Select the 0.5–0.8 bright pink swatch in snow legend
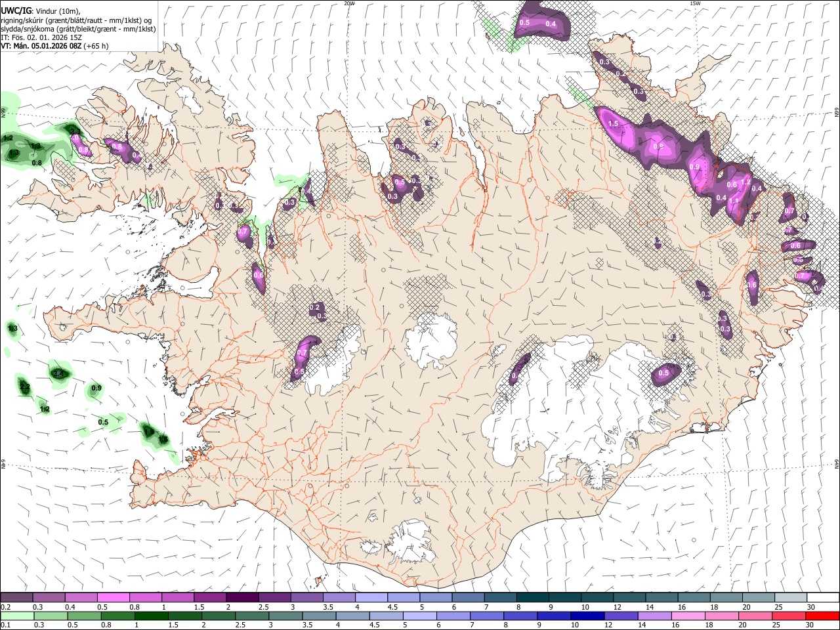The image size is (840, 630). pos(113,598)
